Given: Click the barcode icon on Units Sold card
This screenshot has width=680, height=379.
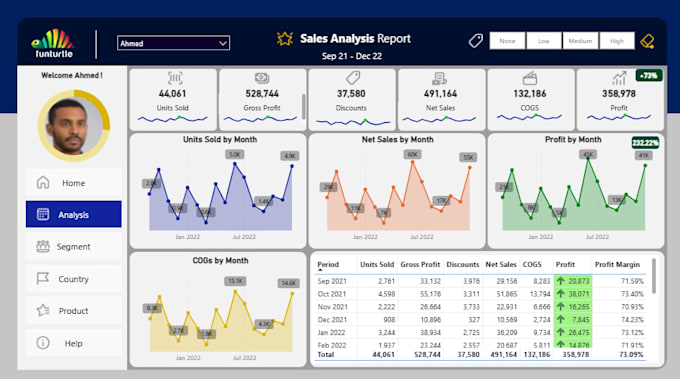Looking at the screenshot, I should 175,78.
